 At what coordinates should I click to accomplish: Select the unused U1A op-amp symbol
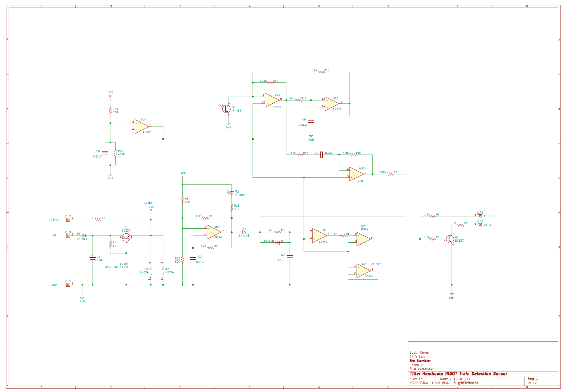tap(363, 271)
